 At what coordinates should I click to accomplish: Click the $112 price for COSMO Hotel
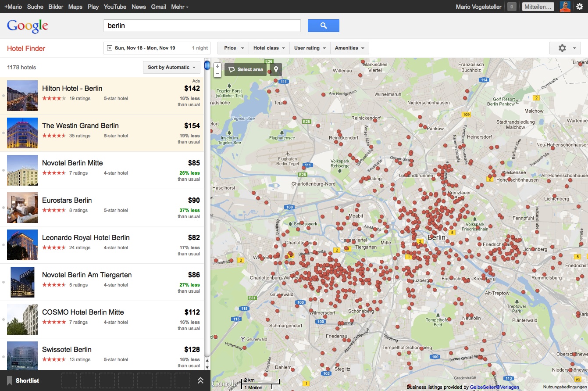point(192,312)
